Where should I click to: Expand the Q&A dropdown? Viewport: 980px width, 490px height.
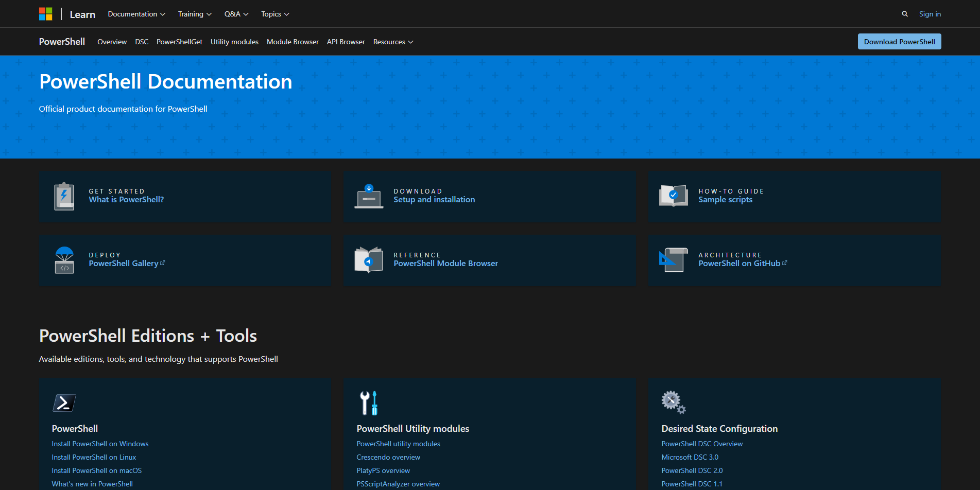[236, 14]
